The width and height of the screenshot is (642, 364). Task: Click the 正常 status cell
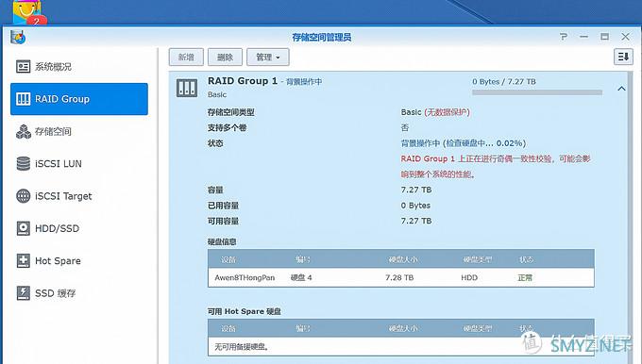tap(525, 277)
